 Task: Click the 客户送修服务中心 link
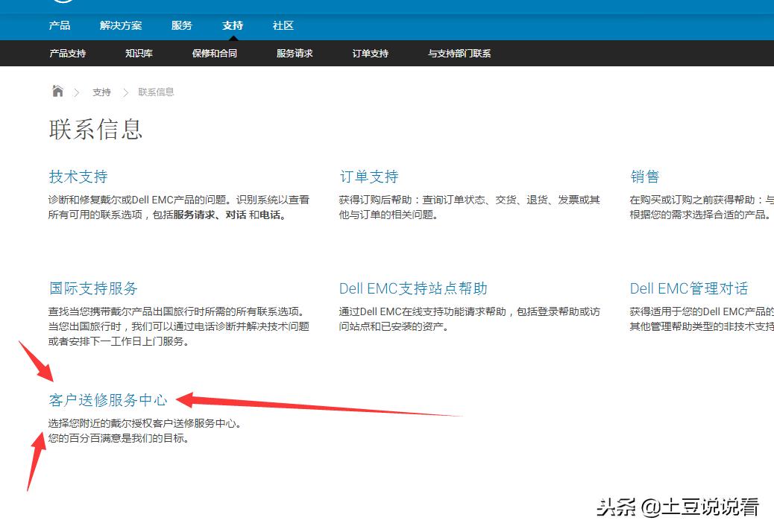108,400
